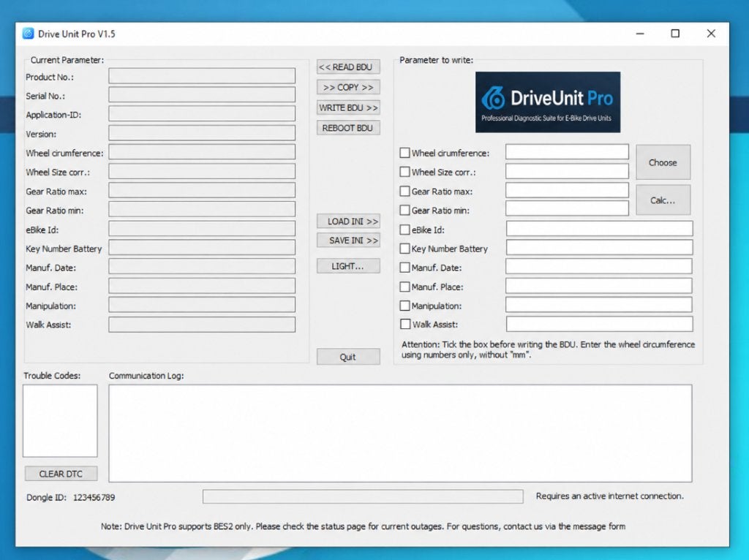Image resolution: width=749 pixels, height=560 pixels.
Task: Select the Manipulation checkbox
Action: [x=404, y=306]
